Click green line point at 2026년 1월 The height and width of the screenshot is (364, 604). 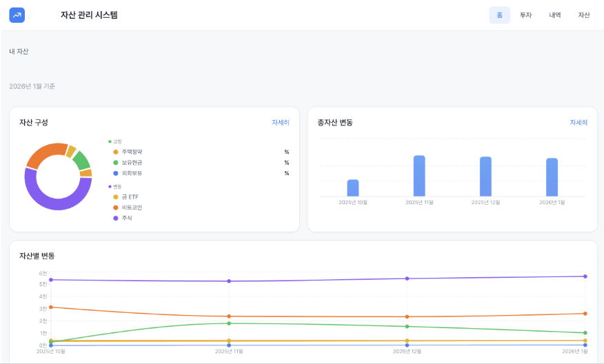[x=585, y=333]
